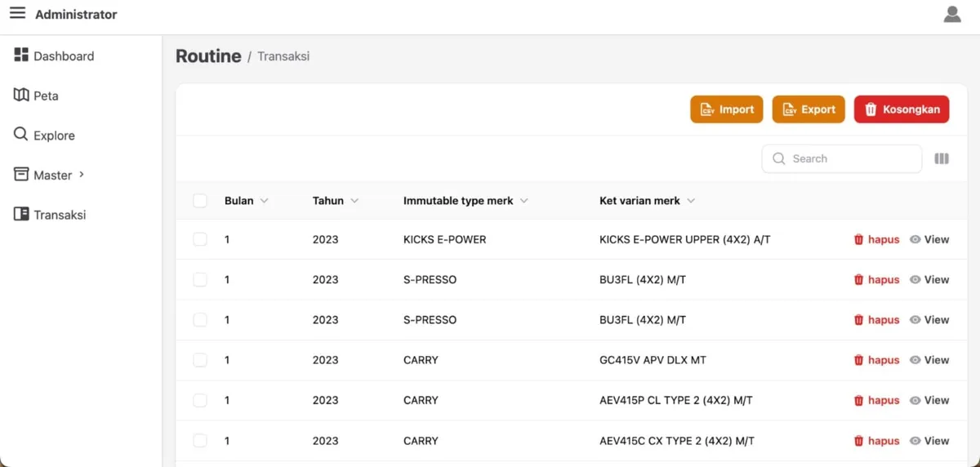Click the Routine page heading
Viewport: 980px width, 467px height.
(x=208, y=56)
